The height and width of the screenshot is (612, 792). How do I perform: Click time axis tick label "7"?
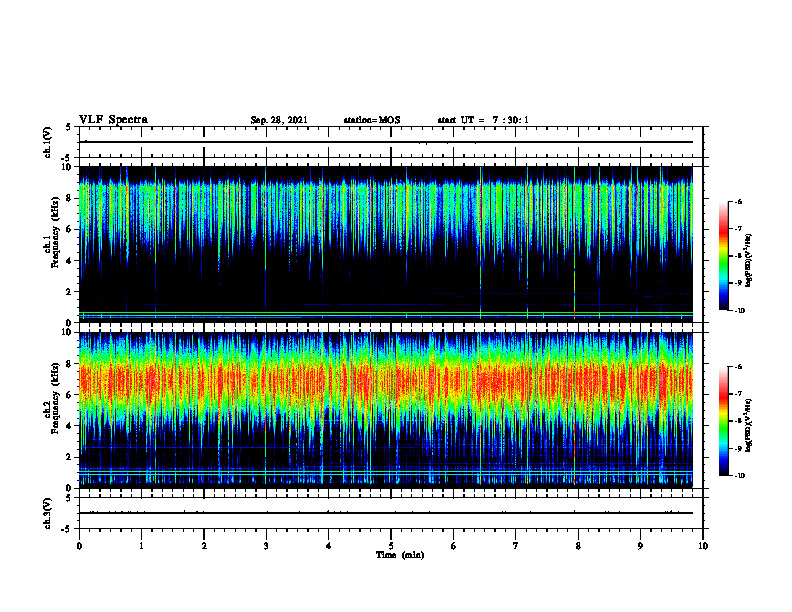[516, 546]
